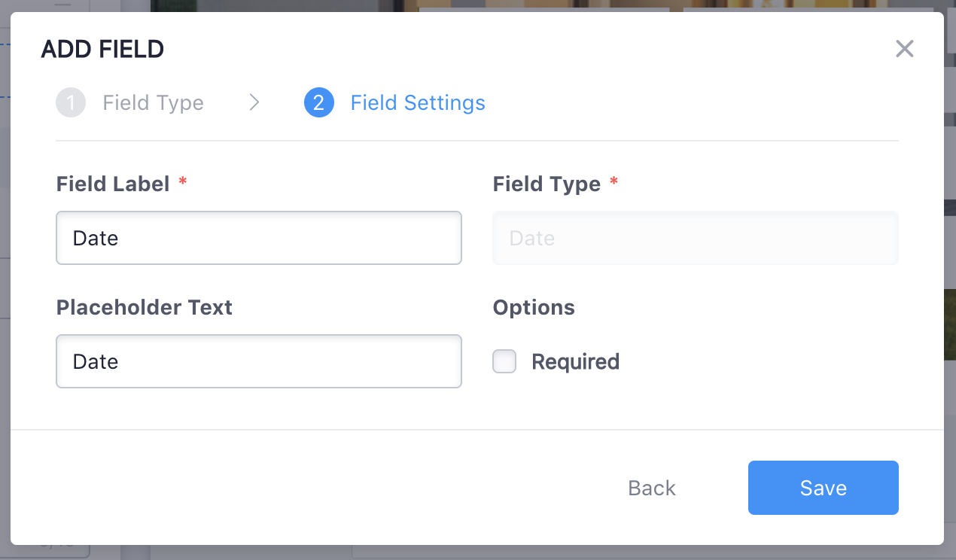
Task: Click the Field Label text input
Action: [x=259, y=238]
